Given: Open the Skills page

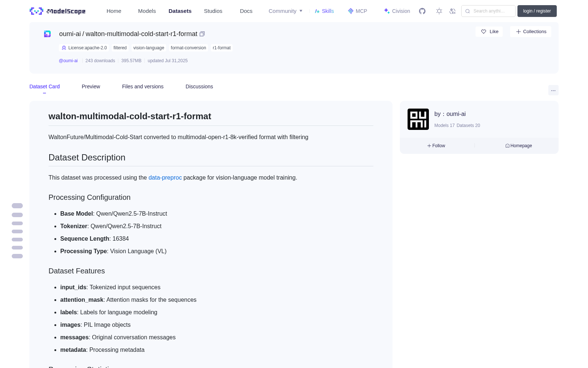Looking at the screenshot, I should point(324,11).
